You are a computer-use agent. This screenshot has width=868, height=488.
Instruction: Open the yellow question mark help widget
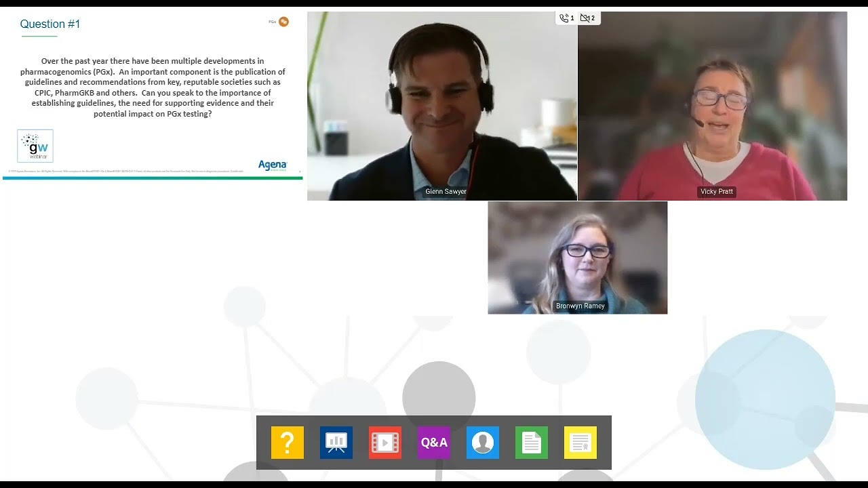pos(288,443)
